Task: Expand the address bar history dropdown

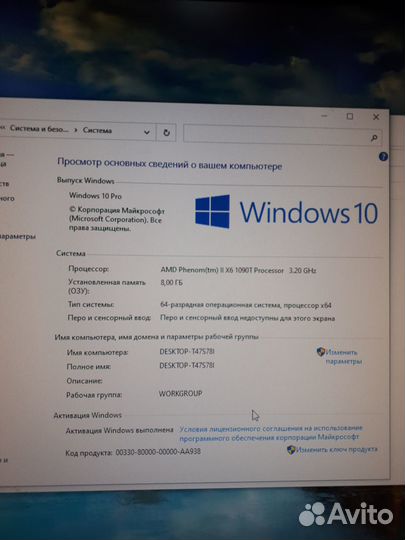Action: (x=147, y=132)
